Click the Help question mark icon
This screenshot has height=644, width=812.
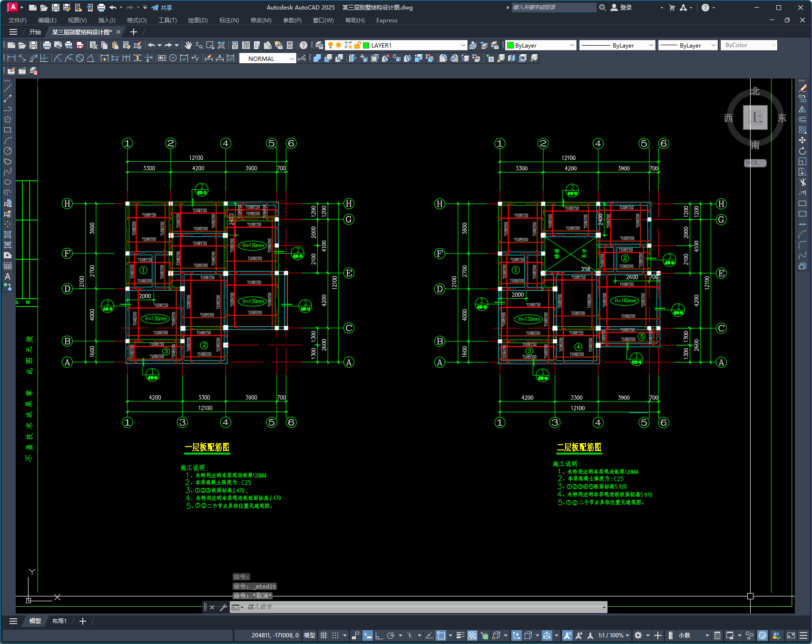[303, 45]
